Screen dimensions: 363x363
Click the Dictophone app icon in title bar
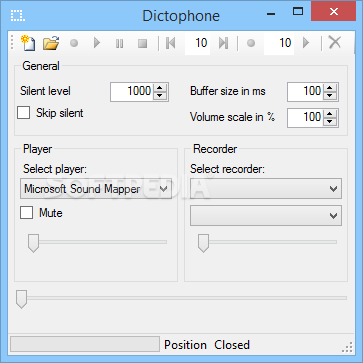(x=18, y=15)
